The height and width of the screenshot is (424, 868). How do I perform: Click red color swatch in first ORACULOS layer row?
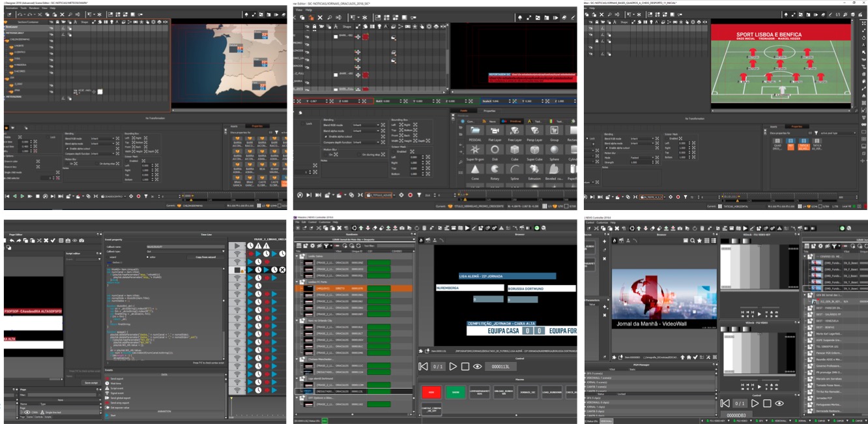coord(366,37)
